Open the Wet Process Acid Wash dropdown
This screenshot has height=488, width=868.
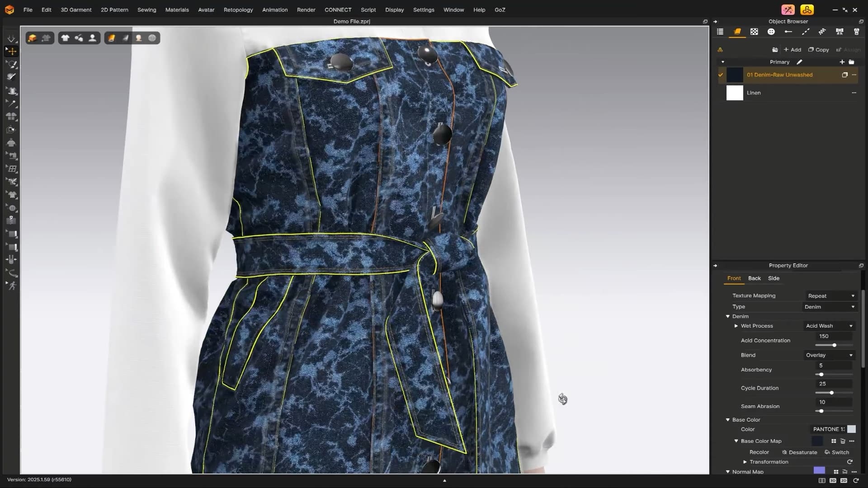(x=830, y=326)
